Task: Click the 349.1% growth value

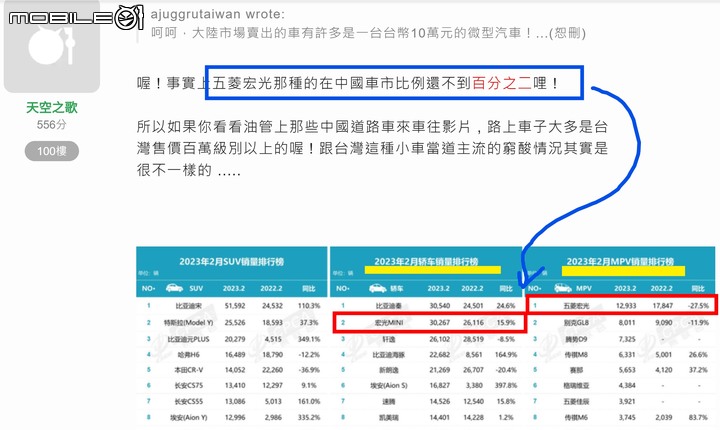Action: (x=309, y=339)
